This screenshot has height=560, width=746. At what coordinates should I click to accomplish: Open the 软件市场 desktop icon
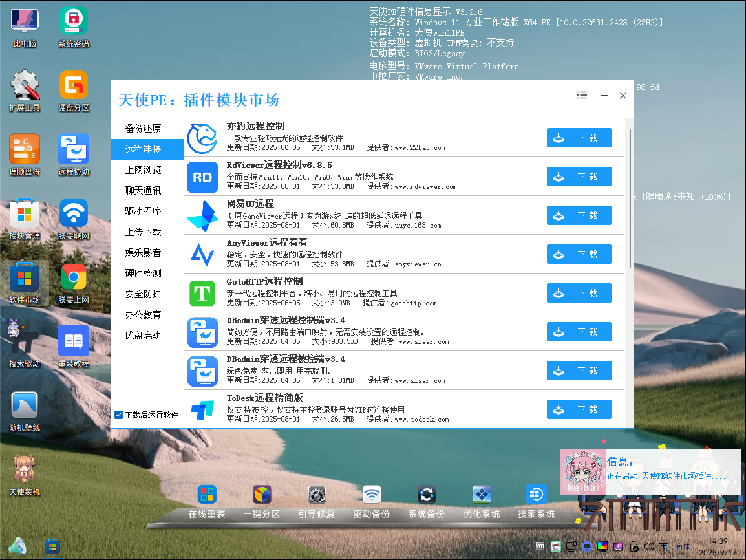(x=25, y=284)
